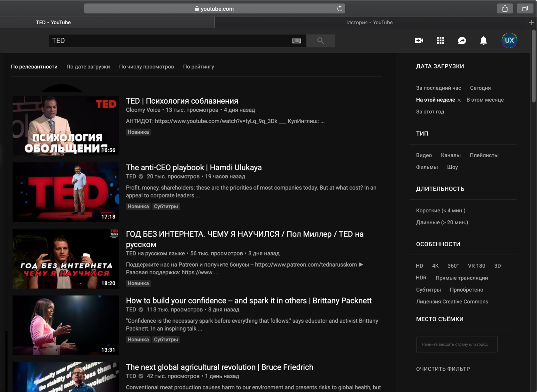The height and width of the screenshot is (392, 537).
Task: Filter by 'За этот год'
Action: (430, 112)
